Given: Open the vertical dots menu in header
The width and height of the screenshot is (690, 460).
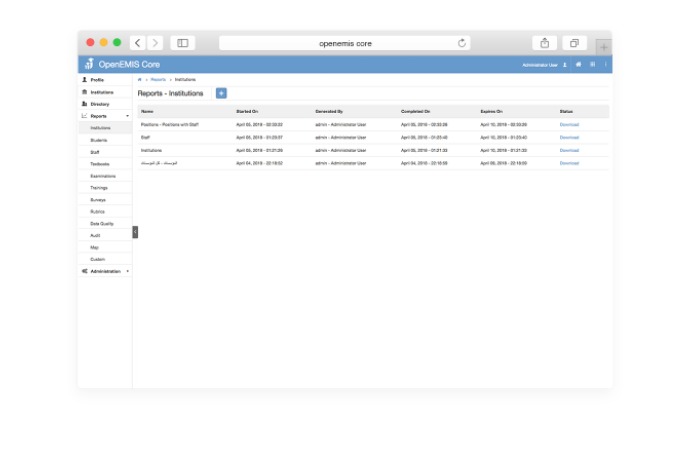Looking at the screenshot, I should click(606, 64).
